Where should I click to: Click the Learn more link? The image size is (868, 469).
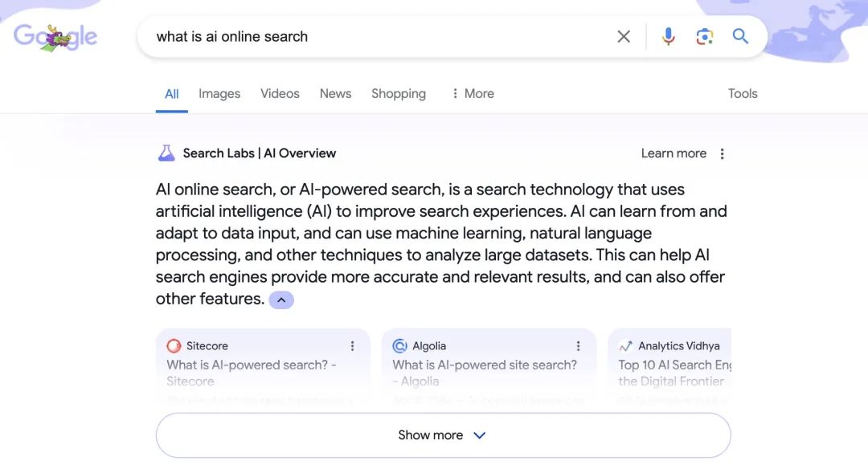coord(674,153)
